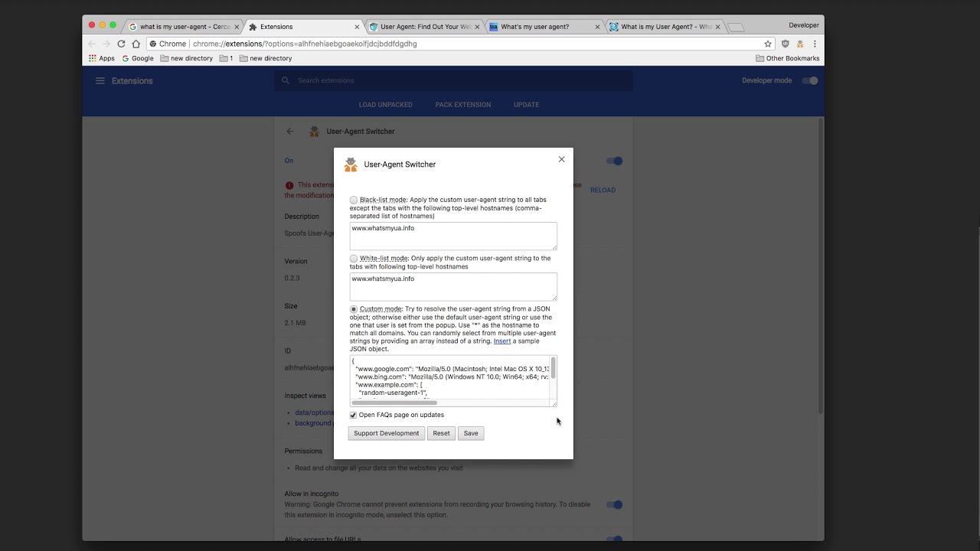Click the search magnifier icon

pyautogui.click(x=286, y=80)
